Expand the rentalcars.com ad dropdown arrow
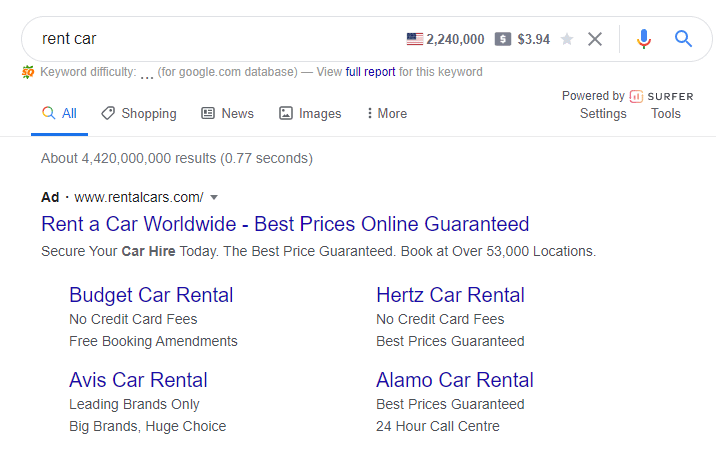Viewport: 716px width, 450px height. click(214, 197)
